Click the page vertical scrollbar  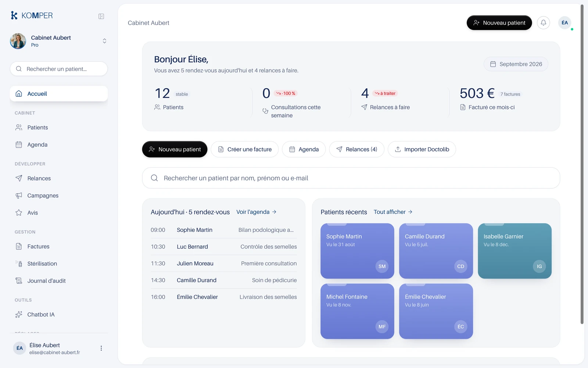click(582, 164)
